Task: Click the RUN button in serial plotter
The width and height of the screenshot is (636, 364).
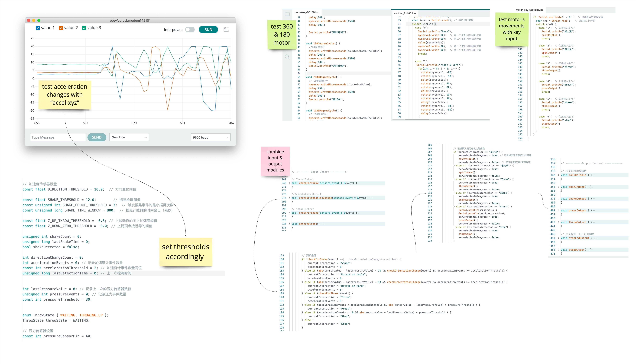Action: (x=208, y=29)
